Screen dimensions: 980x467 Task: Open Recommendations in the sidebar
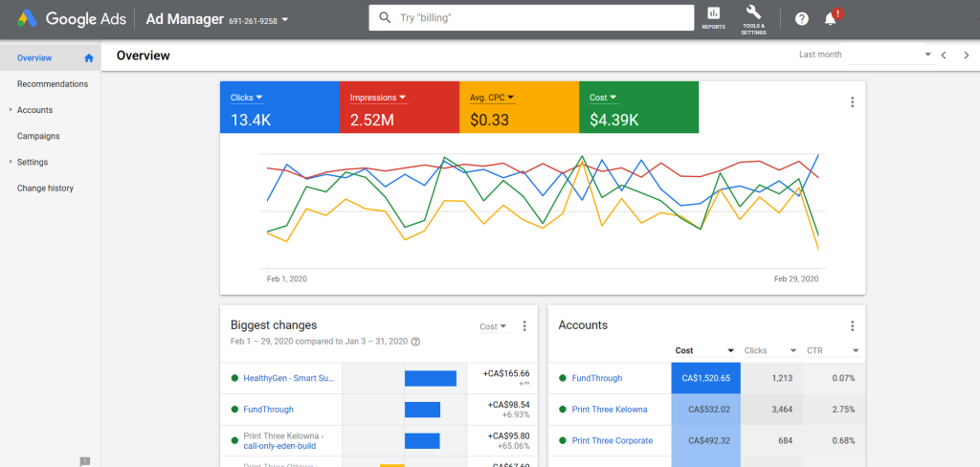[x=53, y=84]
